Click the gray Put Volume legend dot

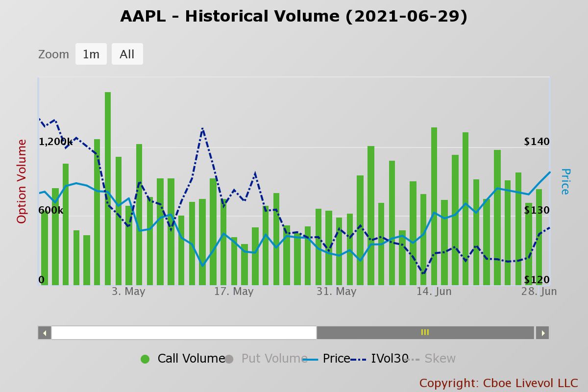coord(229,359)
